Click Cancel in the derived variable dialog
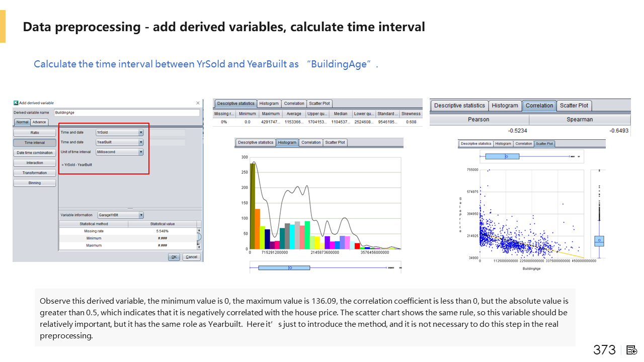Screen dimensions: 644x362 191,257
